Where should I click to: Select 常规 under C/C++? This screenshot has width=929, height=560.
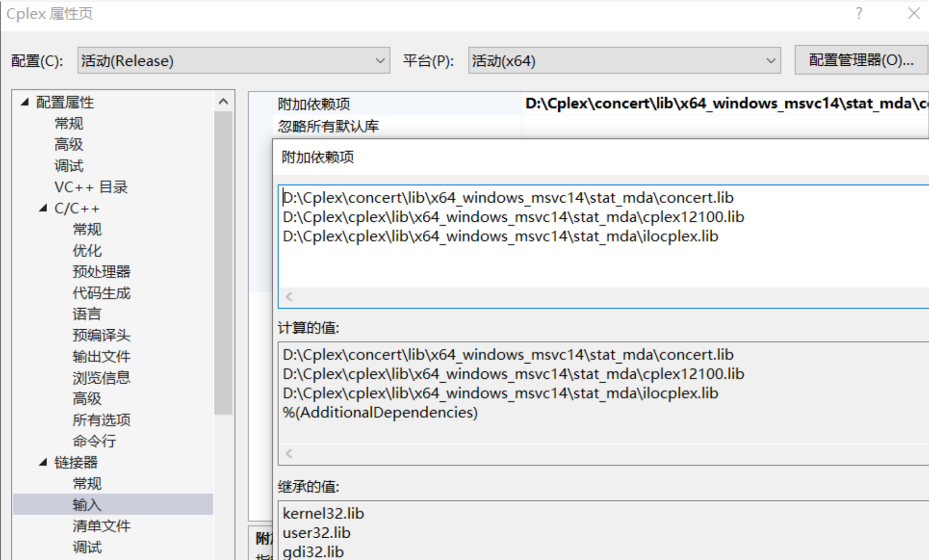tap(87, 229)
